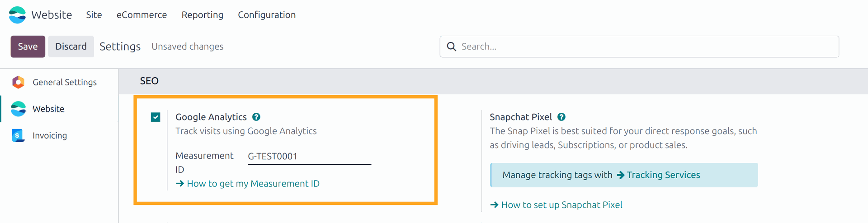Select the Website sidebar icon
The height and width of the screenshot is (223, 868).
point(18,109)
